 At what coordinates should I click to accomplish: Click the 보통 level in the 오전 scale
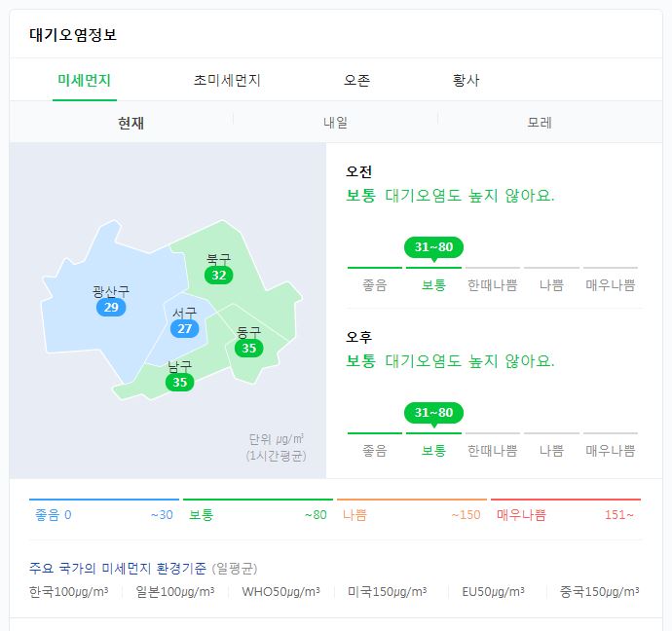[x=433, y=285]
